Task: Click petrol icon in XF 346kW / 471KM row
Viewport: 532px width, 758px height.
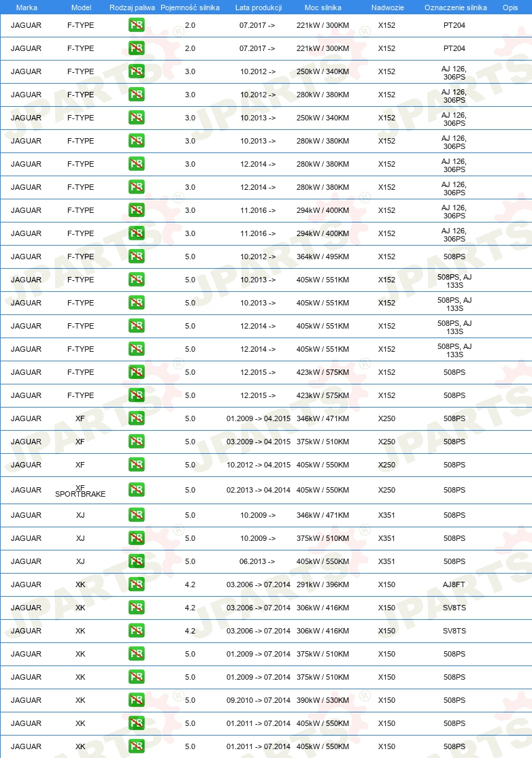Action: pyautogui.click(x=137, y=418)
